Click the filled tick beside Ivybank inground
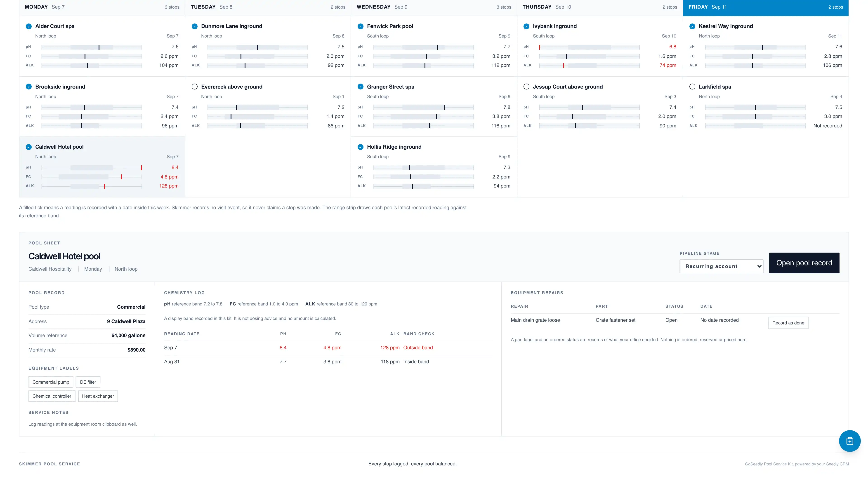The width and height of the screenshot is (868, 488). 526,26
